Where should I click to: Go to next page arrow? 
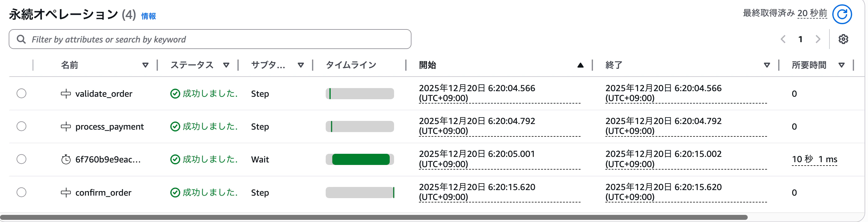[x=818, y=39]
